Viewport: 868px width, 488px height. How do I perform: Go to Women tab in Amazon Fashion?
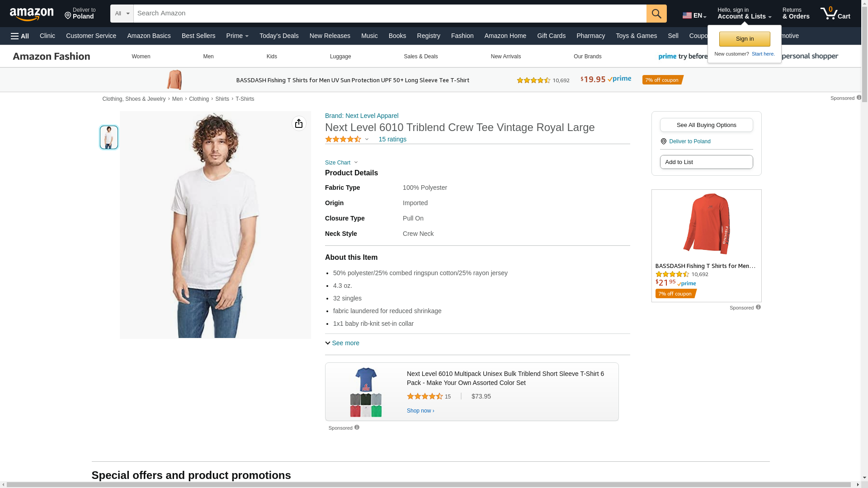point(141,56)
